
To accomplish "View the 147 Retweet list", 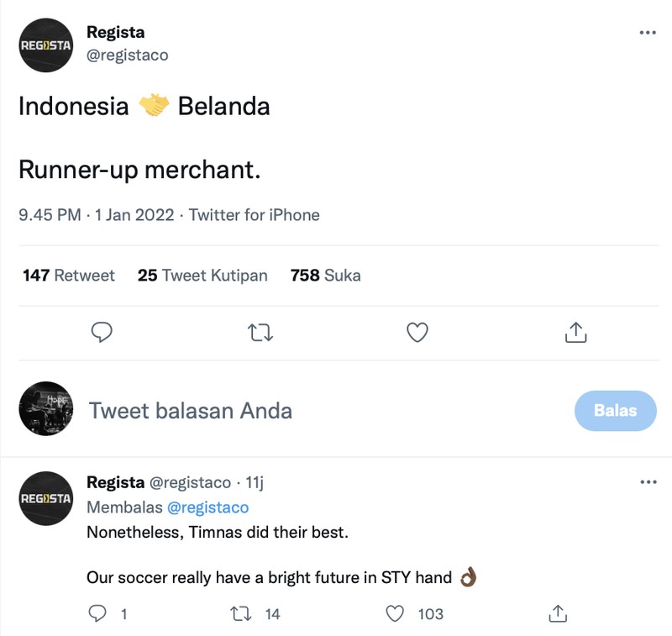I will [68, 275].
